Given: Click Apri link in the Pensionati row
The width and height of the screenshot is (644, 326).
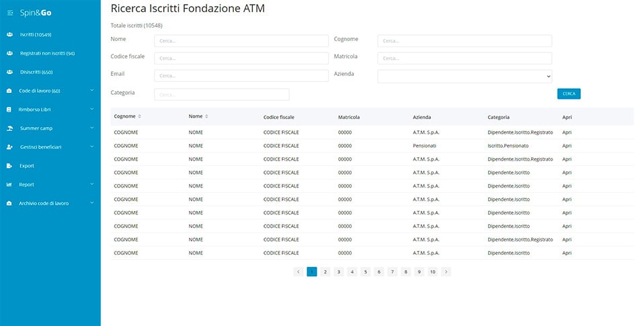Looking at the screenshot, I should pos(567,146).
